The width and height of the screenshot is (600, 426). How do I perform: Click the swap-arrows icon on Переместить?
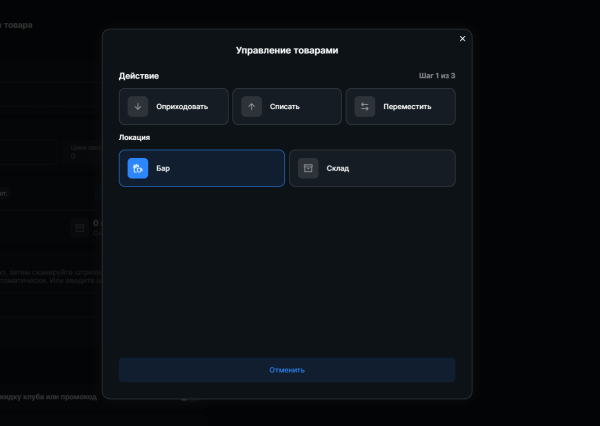(x=365, y=106)
